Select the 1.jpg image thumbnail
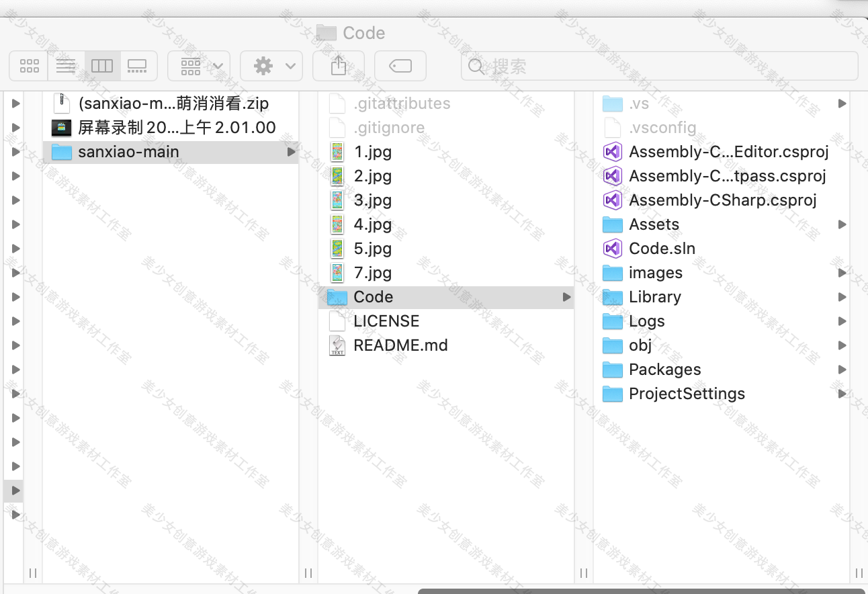This screenshot has height=594, width=868. (337, 152)
